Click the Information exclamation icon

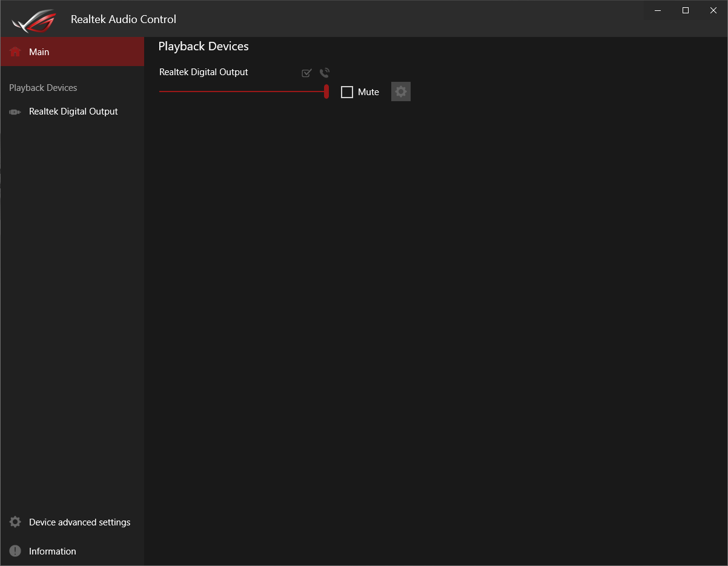15,551
